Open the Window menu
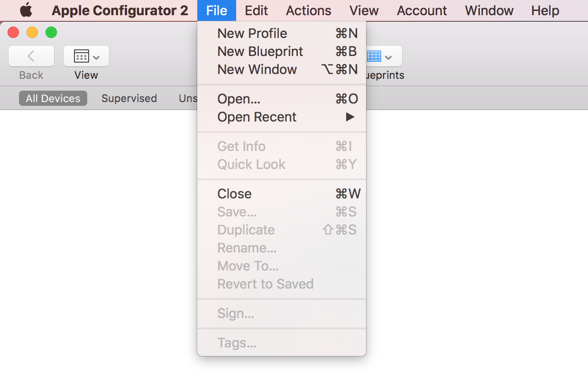588x374 pixels. click(489, 10)
